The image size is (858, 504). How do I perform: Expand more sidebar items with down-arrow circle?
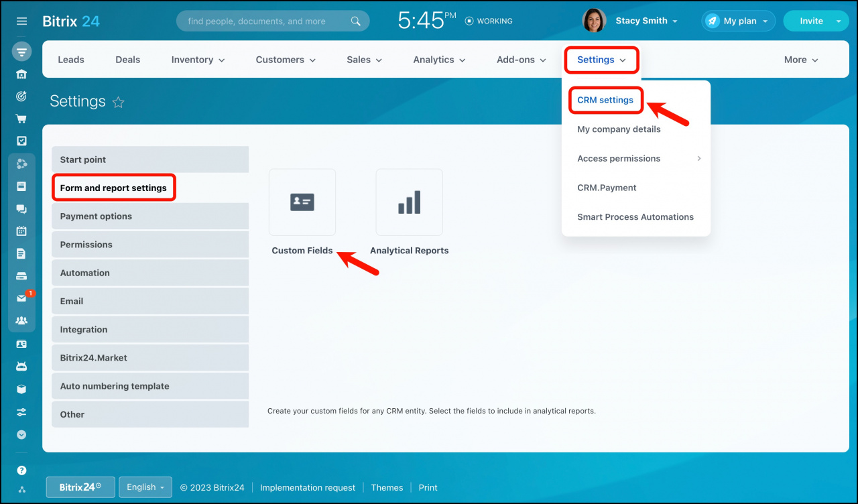pos(21,434)
